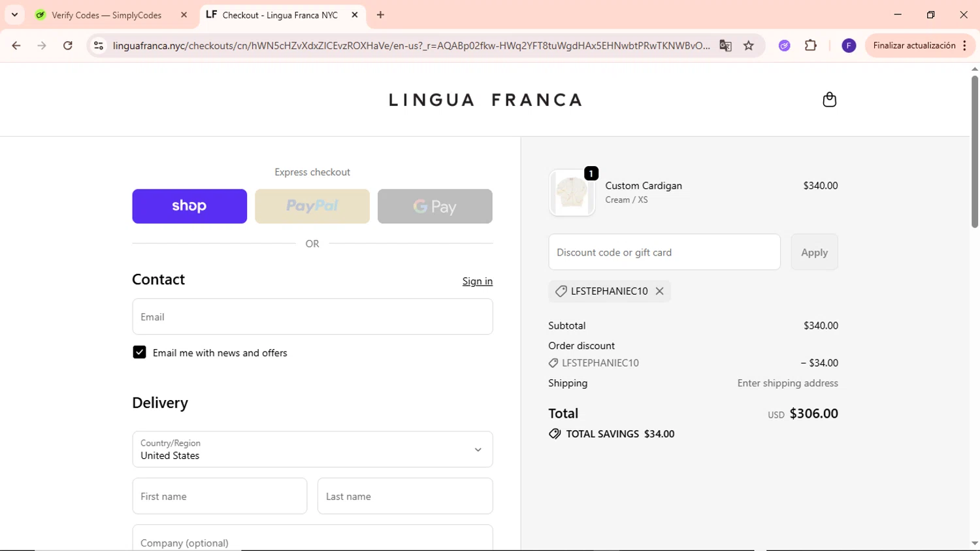Choose Google Pay express checkout
The width and height of the screenshot is (980, 551).
pos(435,206)
